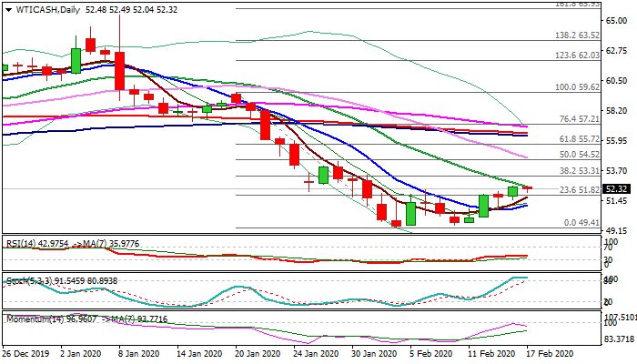Viewport: 637px width, 364px height.
Task: Click the 55.95 price axis value
Action: (616, 140)
